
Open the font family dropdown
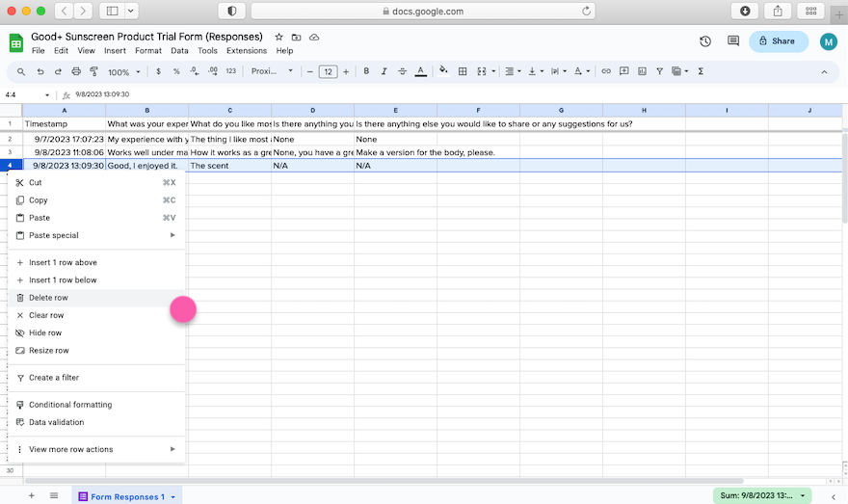point(271,71)
